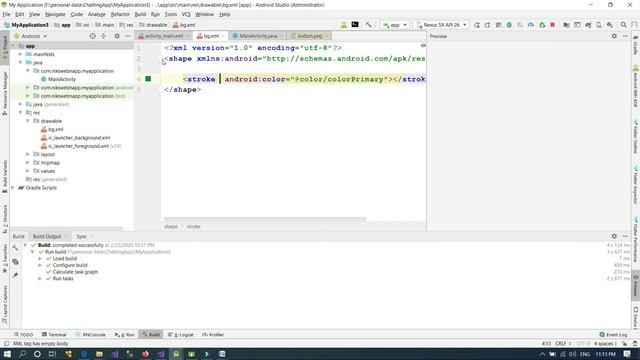The image size is (640, 360).
Task: Open the Terminal tool window
Action: pyautogui.click(x=54, y=334)
